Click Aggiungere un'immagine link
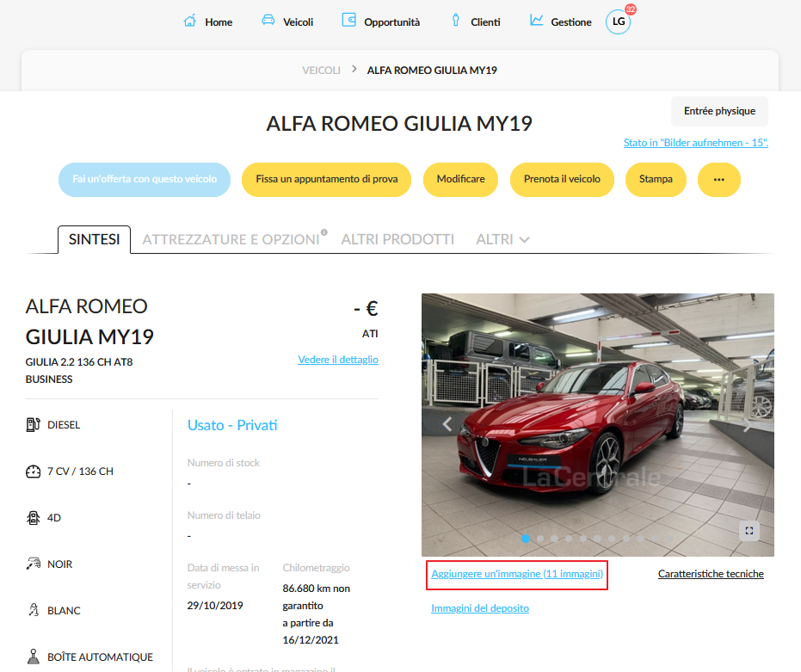Image resolution: width=801 pixels, height=672 pixels. click(x=517, y=574)
